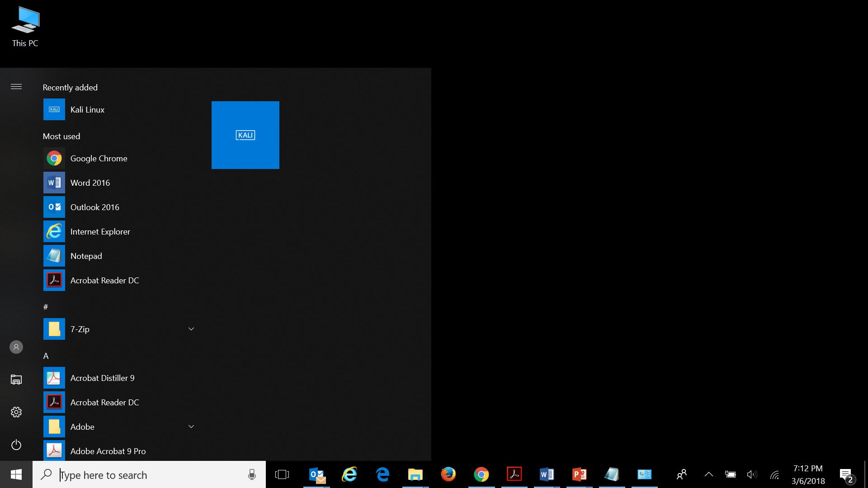Open the Wi-Fi network icon
This screenshot has width=868, height=488.
[774, 474]
